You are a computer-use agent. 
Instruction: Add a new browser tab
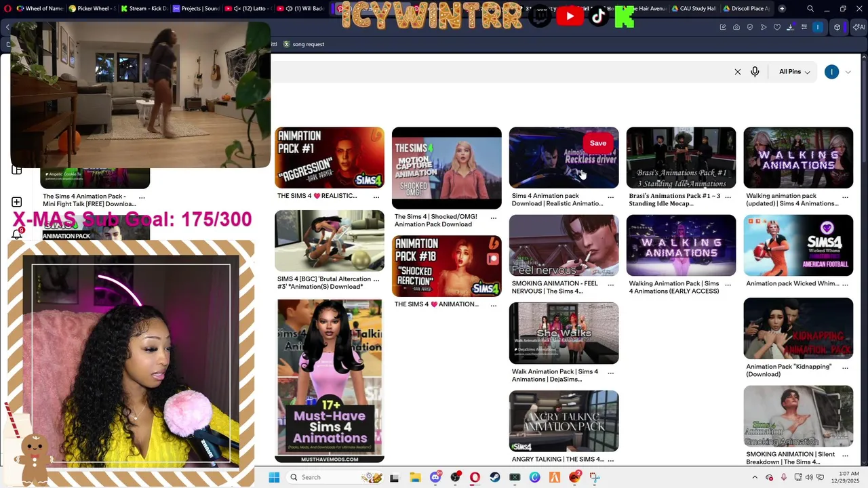coord(782,9)
